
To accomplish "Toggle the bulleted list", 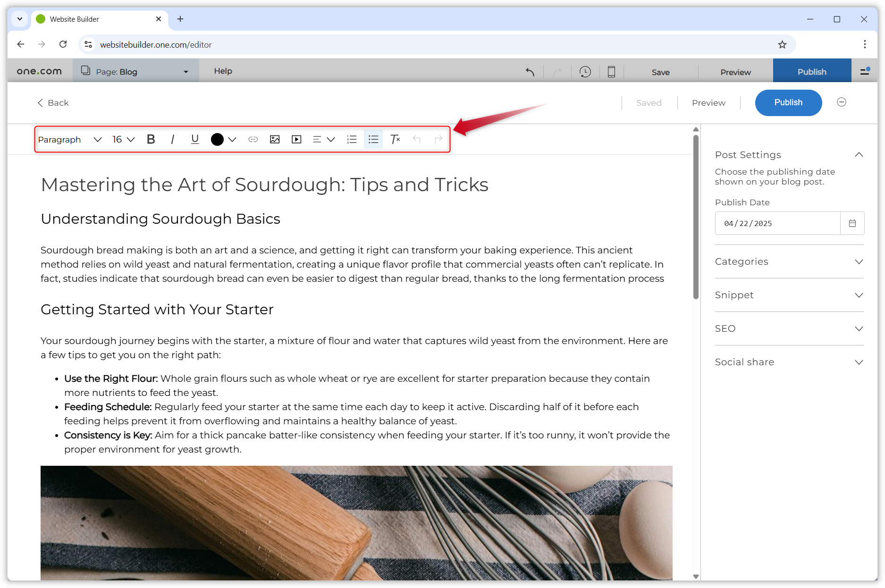I will pos(373,139).
